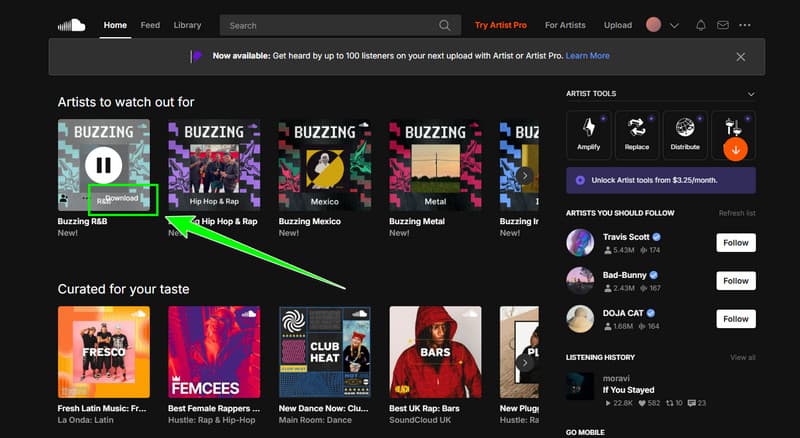The image size is (800, 438).
Task: Open the Upload page
Action: (x=618, y=25)
